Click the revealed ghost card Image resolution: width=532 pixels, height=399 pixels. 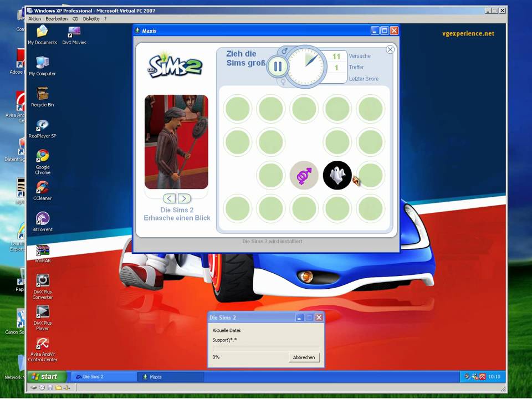pyautogui.click(x=337, y=176)
